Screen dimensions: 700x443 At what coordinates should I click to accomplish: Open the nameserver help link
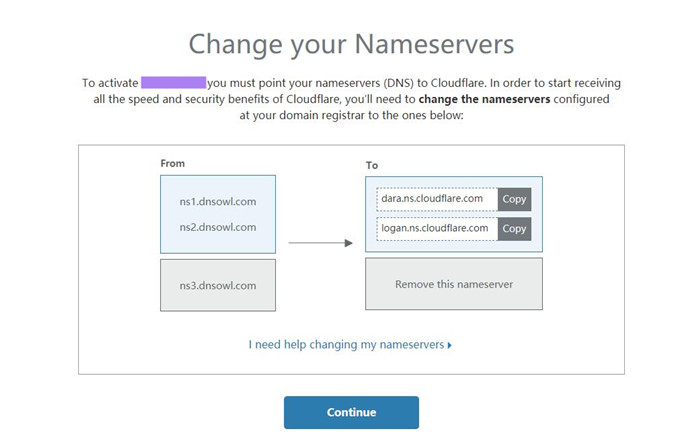(x=346, y=344)
